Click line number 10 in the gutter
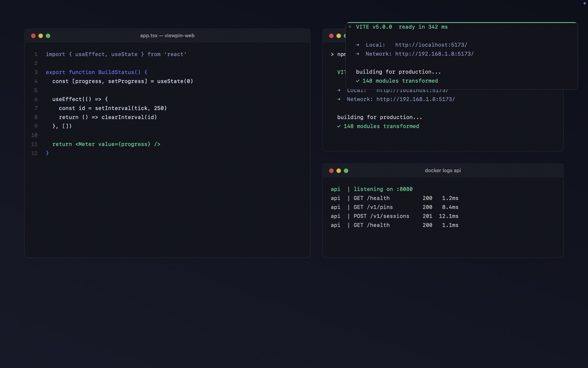The height and width of the screenshot is (368, 588). tap(34, 135)
